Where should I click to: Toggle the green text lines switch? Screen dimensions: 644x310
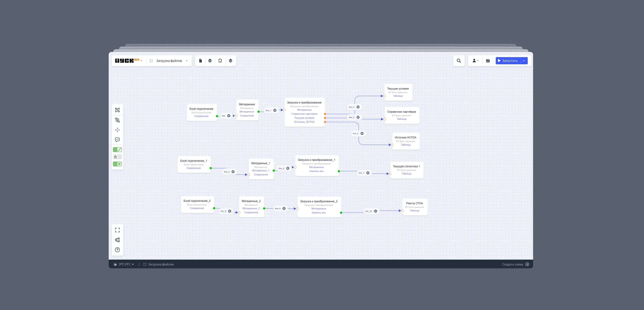pos(117,164)
